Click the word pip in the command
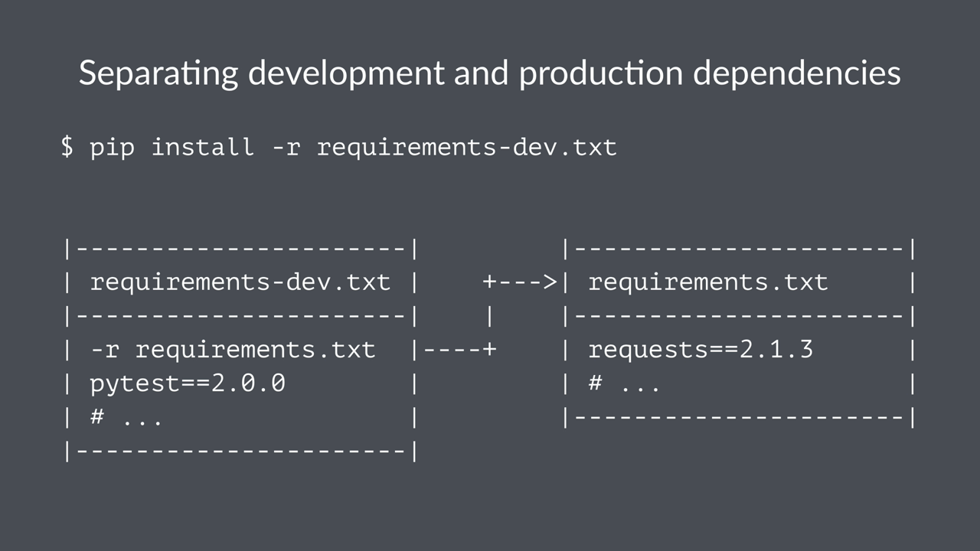The height and width of the screenshot is (551, 980). [x=113, y=147]
